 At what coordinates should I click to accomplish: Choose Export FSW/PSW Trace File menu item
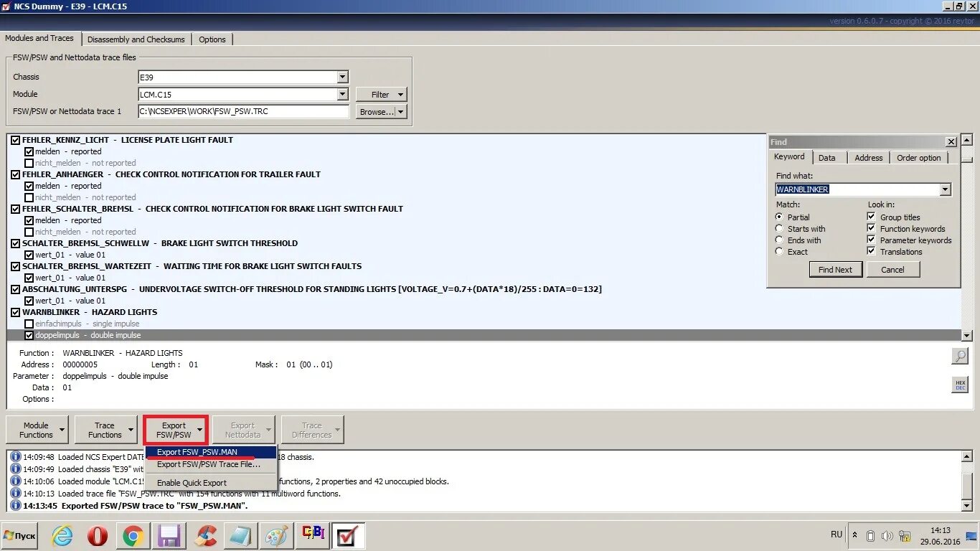point(211,464)
